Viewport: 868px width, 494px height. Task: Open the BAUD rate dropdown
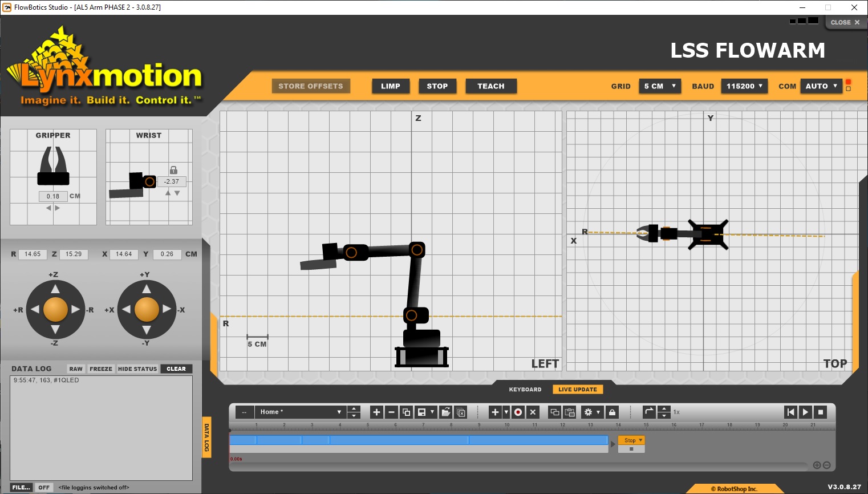[x=744, y=86]
